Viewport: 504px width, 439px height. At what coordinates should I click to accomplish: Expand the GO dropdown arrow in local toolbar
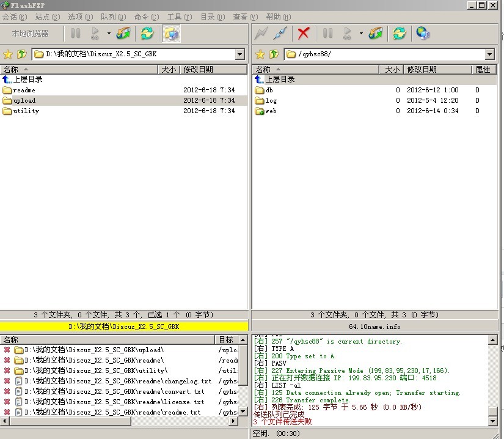tap(109, 33)
